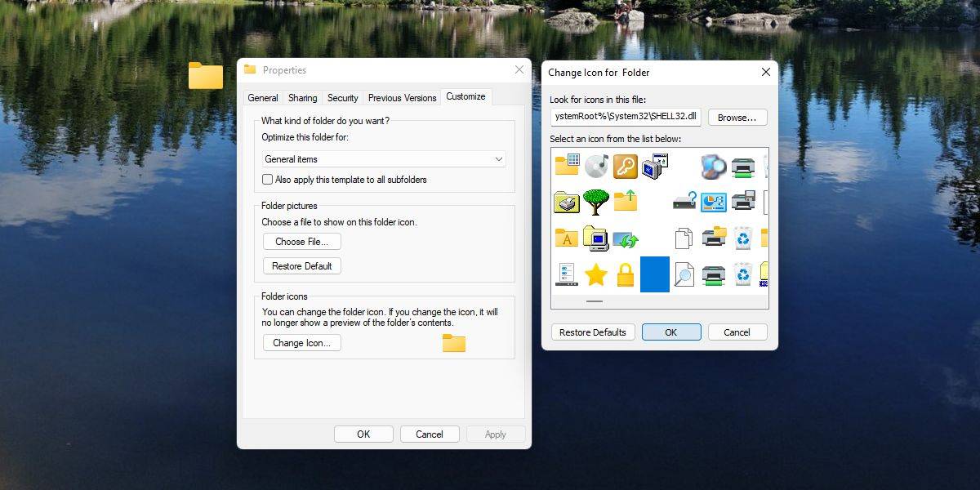980x490 pixels.
Task: Click 'What kind of folder do you want?' heading
Action: click(x=325, y=121)
